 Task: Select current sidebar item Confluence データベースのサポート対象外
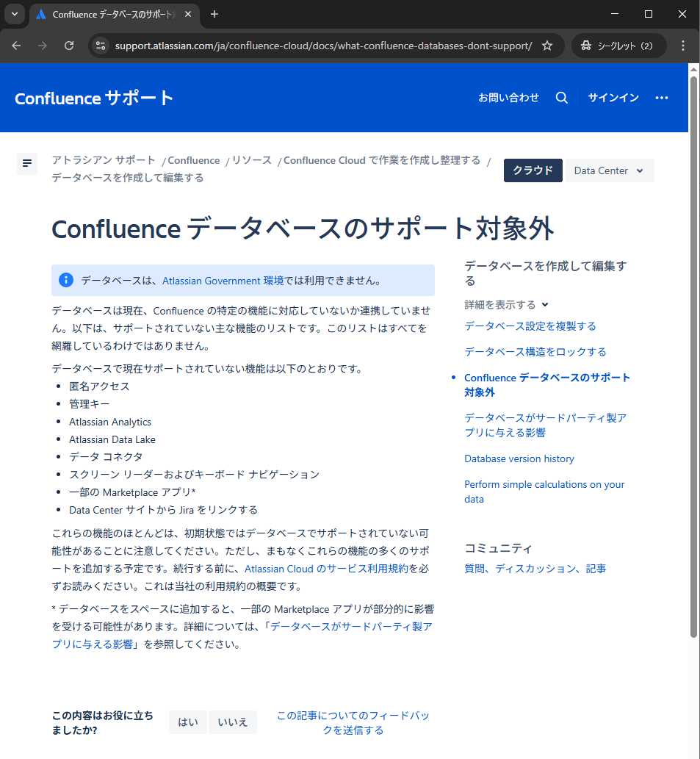coord(546,385)
